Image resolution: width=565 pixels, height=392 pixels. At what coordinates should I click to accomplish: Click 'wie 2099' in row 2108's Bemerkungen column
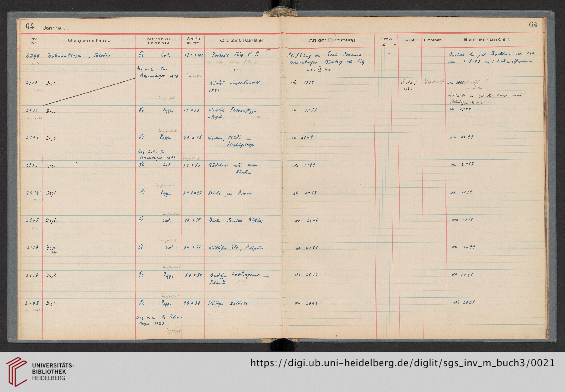[x=464, y=303]
